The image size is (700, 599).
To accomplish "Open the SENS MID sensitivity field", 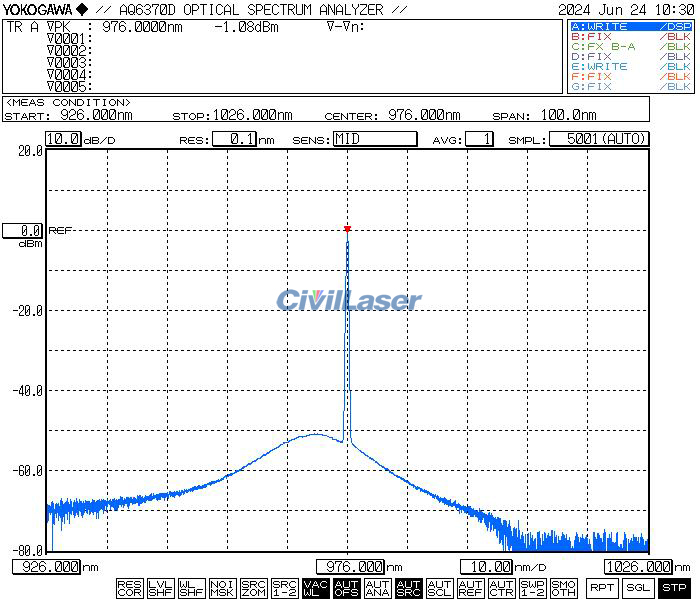I will tap(375, 139).
